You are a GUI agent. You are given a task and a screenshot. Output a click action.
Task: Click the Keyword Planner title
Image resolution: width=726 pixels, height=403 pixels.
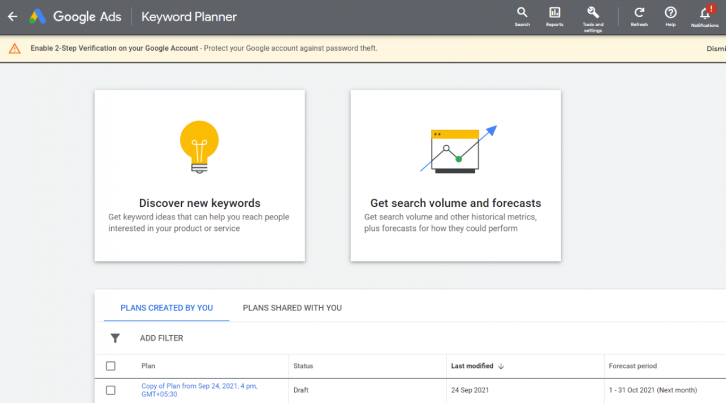click(x=189, y=17)
